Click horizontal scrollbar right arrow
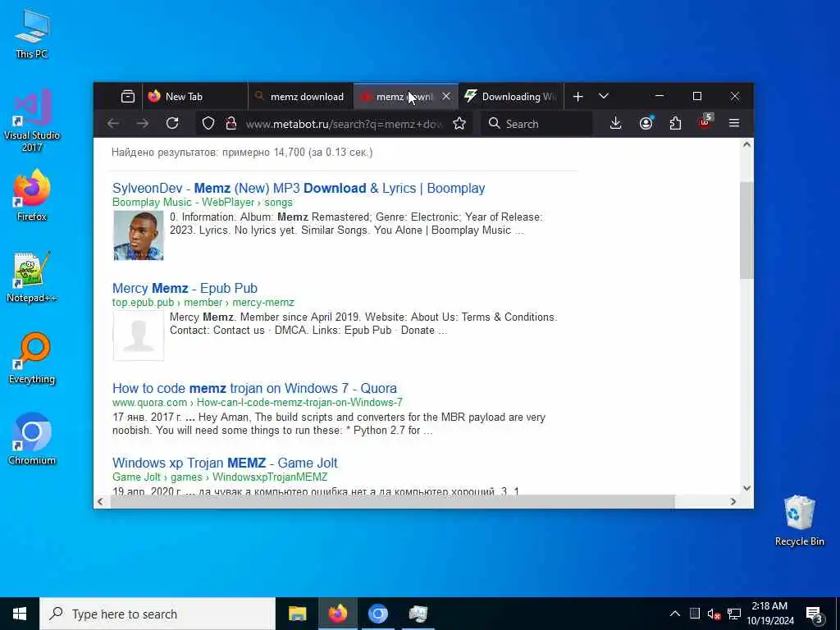This screenshot has height=630, width=840. tap(733, 502)
